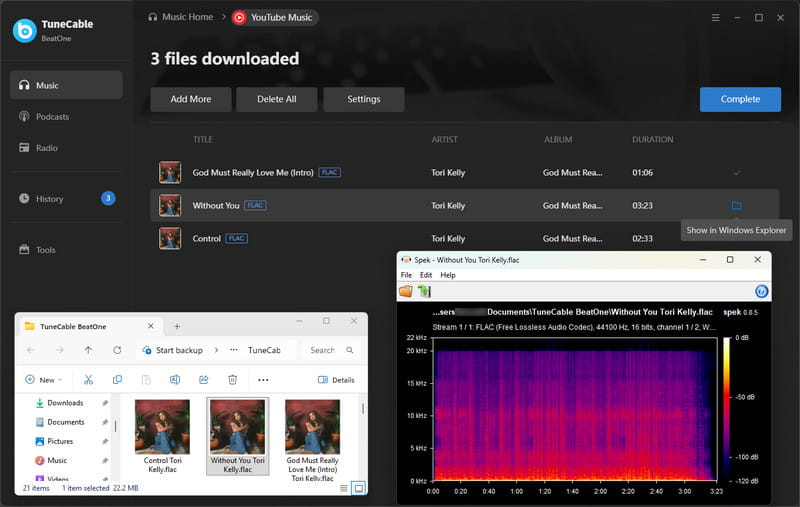This screenshot has height=507, width=800.
Task: Open the File menu in Spek
Action: 406,275
